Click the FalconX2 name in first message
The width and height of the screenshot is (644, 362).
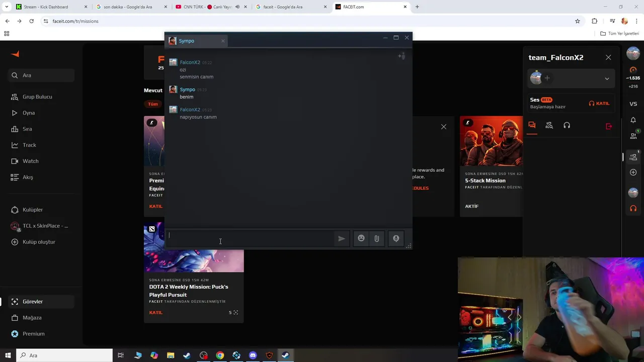190,62
